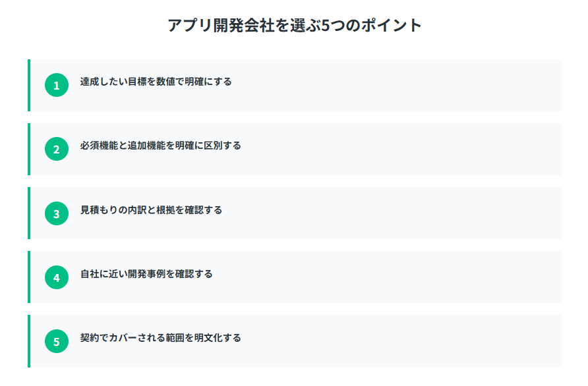
Task: Select the text 必須機能と追加機能を明確に区別する
Action: click(160, 146)
